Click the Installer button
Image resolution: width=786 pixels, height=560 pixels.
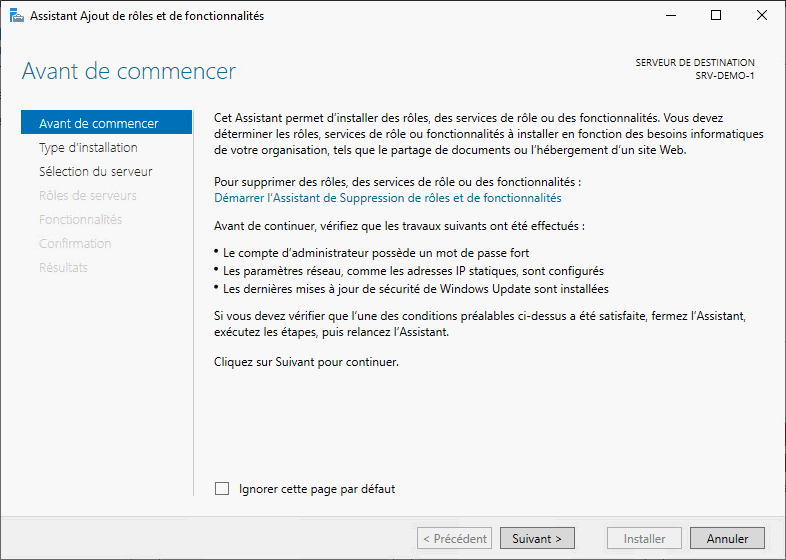tap(644, 538)
